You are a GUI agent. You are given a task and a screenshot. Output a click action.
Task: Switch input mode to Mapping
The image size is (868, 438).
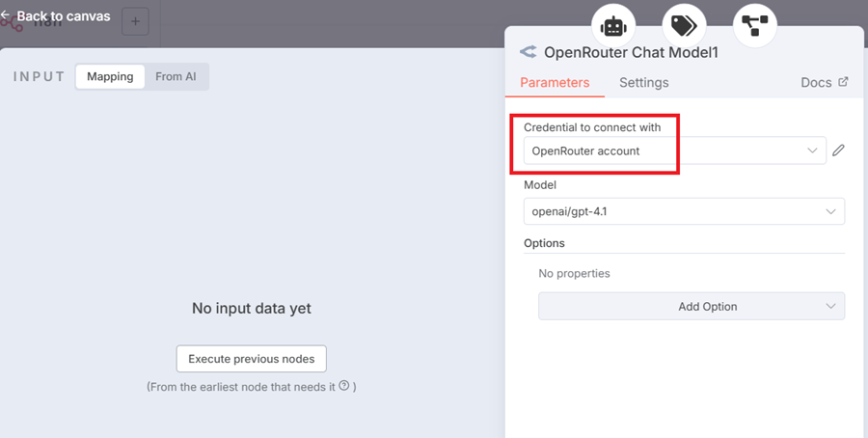coord(110,76)
